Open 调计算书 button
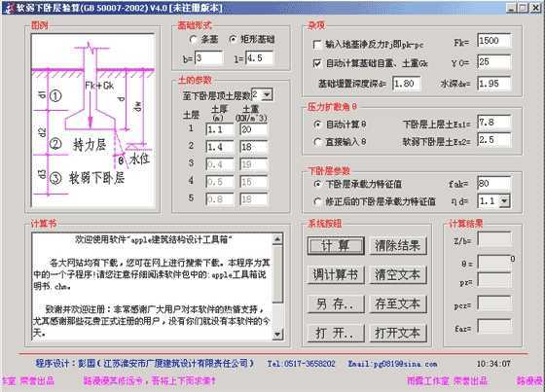This screenshot has height=392, width=545. pyautogui.click(x=336, y=275)
